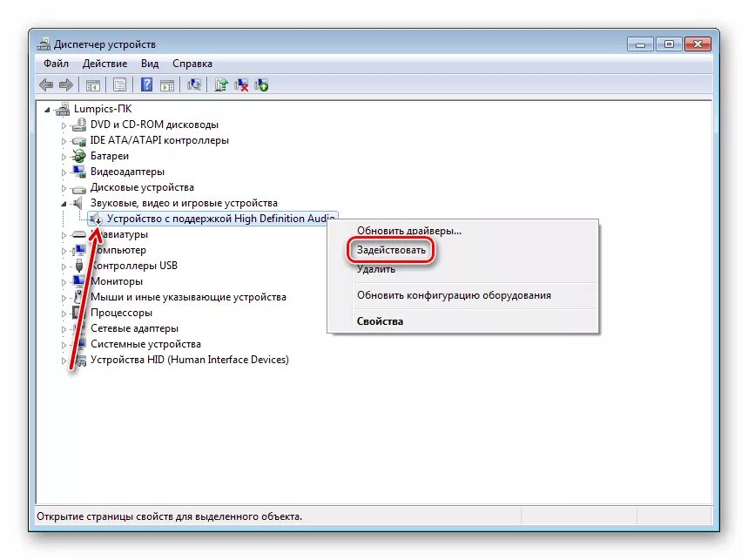
Task: Click Uninstall device toolbar icon
Action: 241,85
